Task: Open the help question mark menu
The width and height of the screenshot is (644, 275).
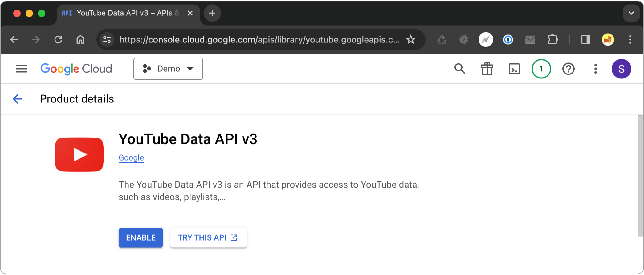Action: [x=569, y=69]
